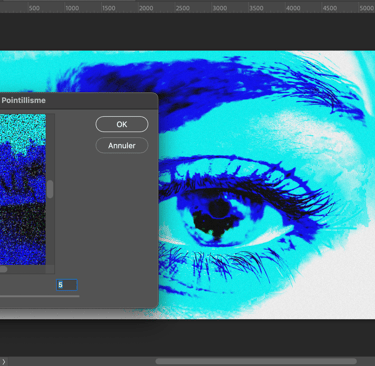Screen dimensions: 375x366
Task: Click the Pointillisme filter preview image
Action: tap(23, 189)
